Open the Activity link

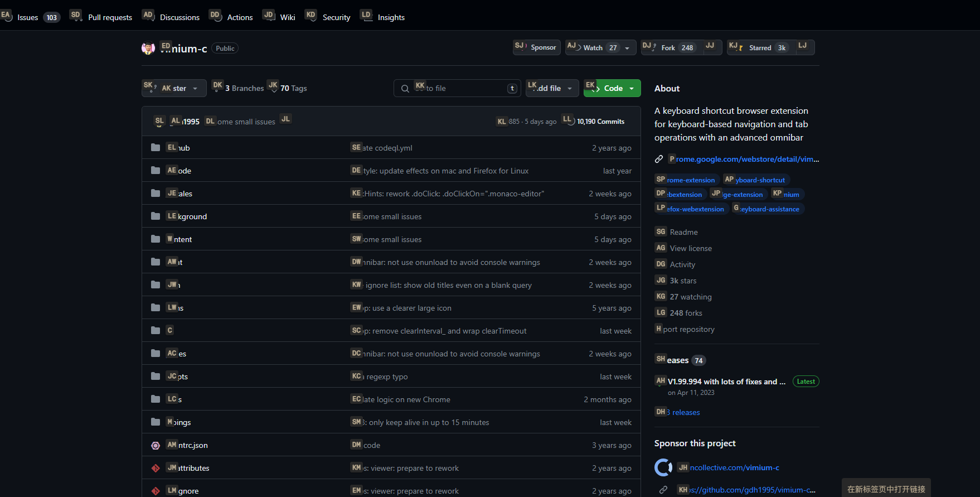coord(675,264)
